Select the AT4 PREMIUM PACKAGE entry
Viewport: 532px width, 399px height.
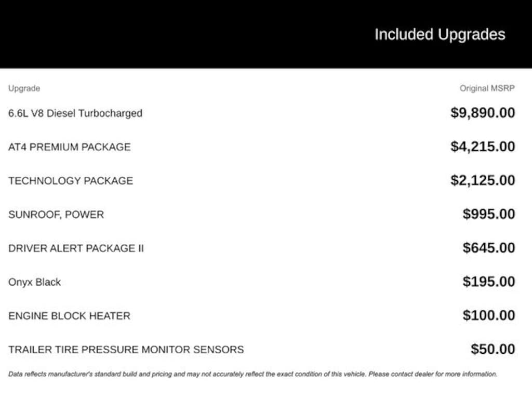tap(70, 147)
